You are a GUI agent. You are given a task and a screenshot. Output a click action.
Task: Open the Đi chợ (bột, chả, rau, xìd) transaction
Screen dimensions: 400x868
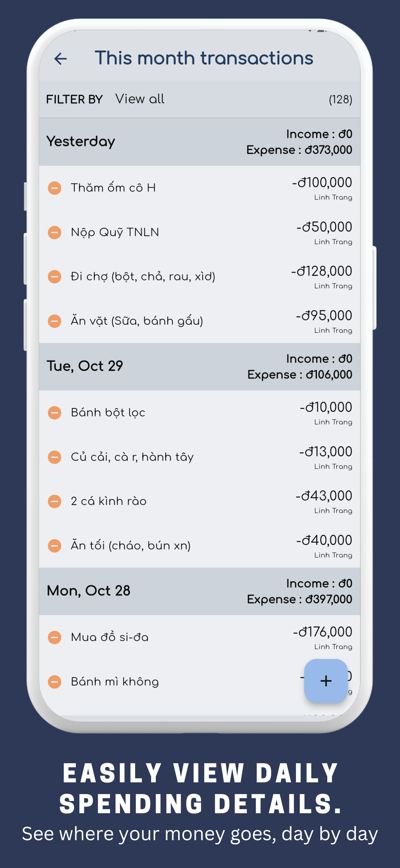[x=143, y=277]
